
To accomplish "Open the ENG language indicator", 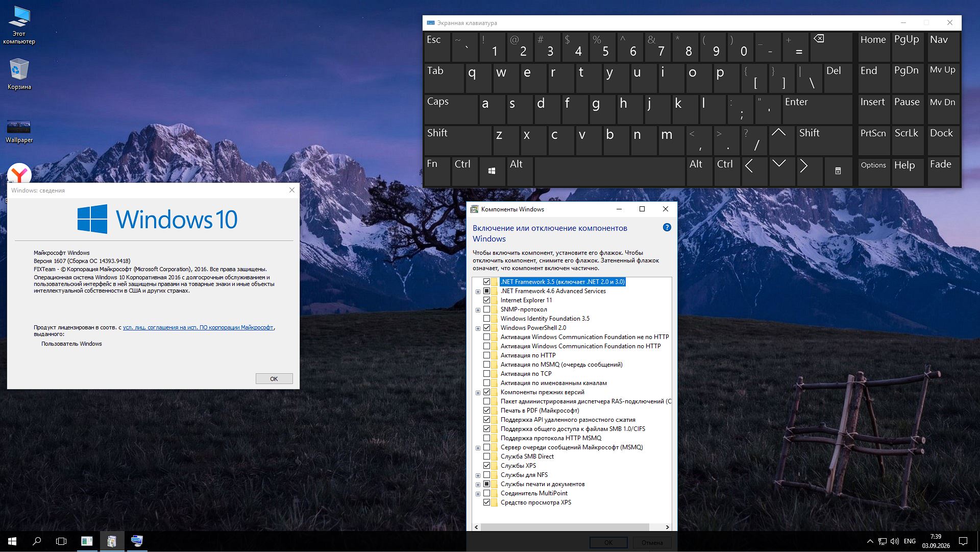I will 910,541.
